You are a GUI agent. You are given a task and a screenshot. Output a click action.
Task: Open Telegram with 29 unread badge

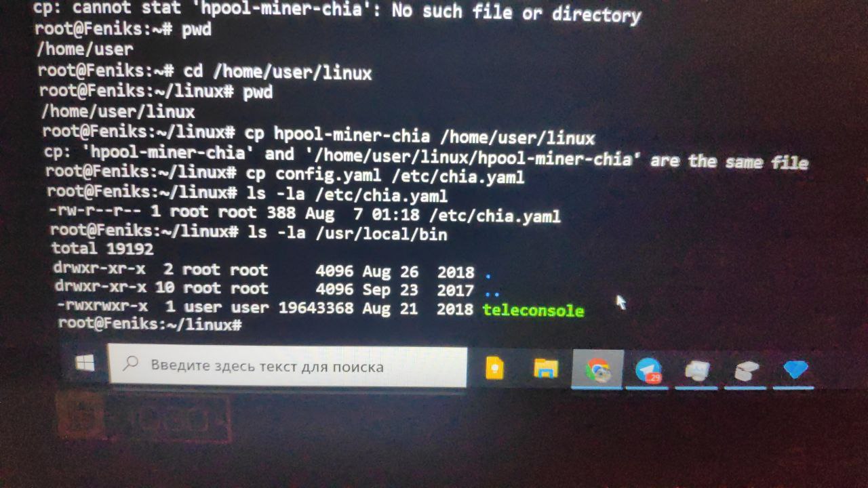(x=648, y=370)
